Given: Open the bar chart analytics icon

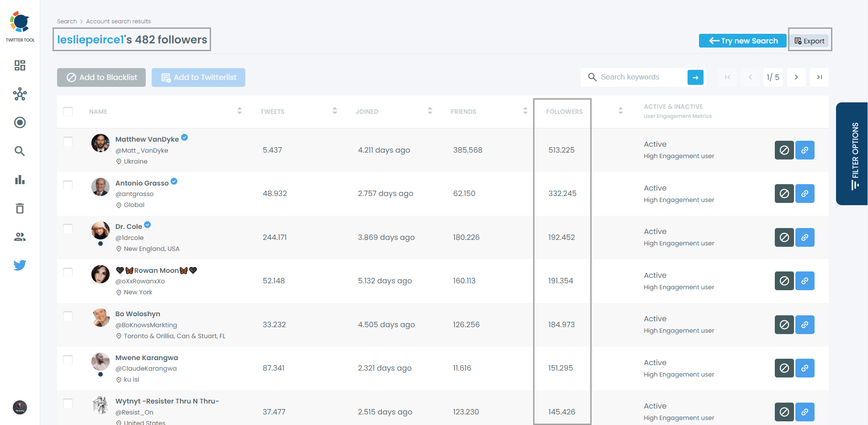Looking at the screenshot, I should [x=20, y=180].
